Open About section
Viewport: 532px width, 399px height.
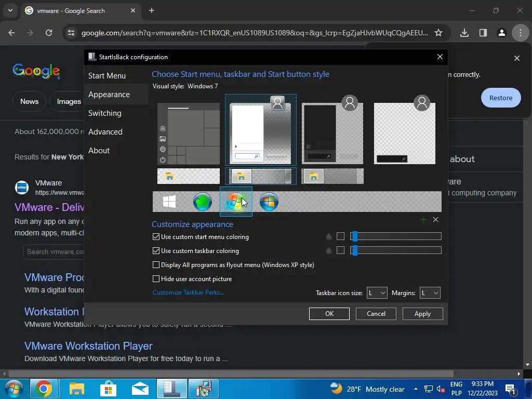tap(99, 150)
